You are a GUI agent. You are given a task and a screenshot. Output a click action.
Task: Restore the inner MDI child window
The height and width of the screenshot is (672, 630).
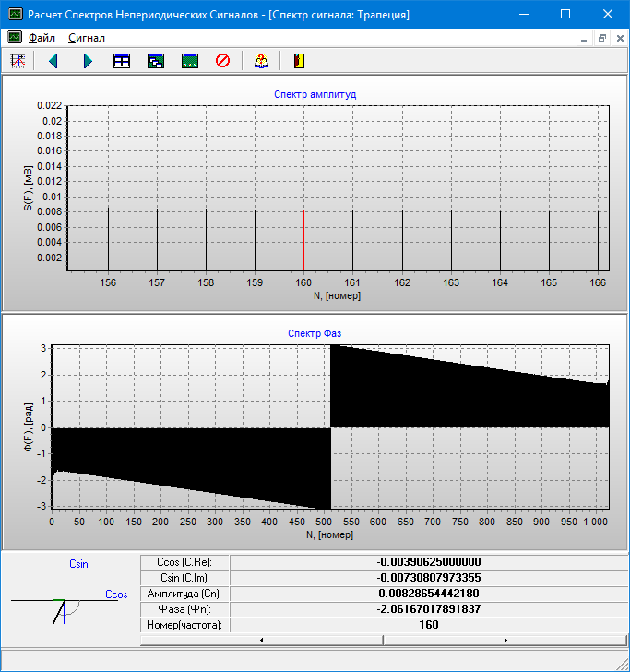point(601,38)
